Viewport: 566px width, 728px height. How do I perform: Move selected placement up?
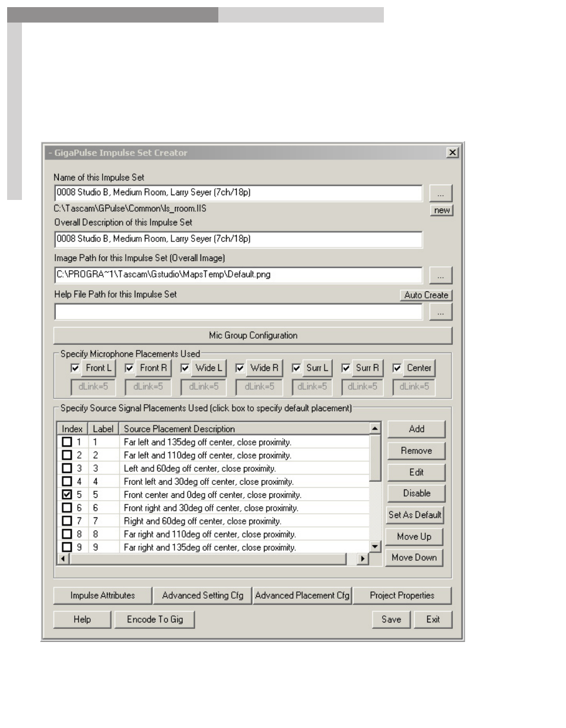click(x=414, y=536)
